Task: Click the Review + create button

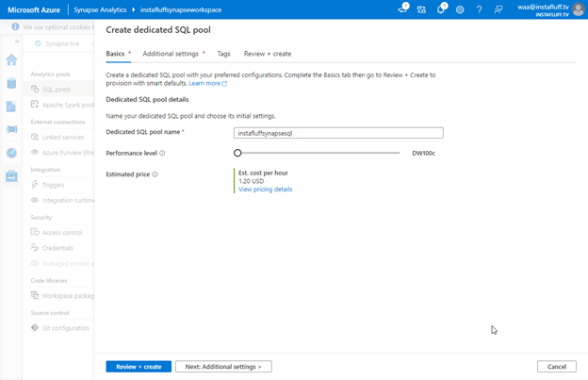Action: (139, 367)
